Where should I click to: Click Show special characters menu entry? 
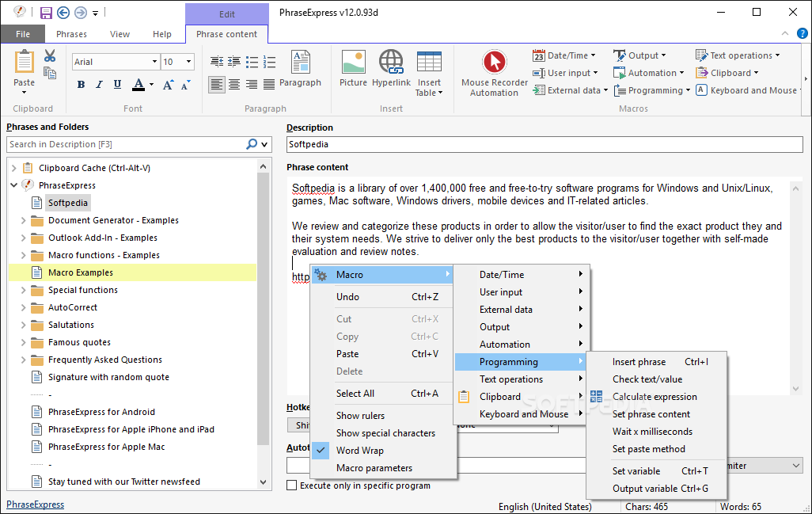point(383,433)
